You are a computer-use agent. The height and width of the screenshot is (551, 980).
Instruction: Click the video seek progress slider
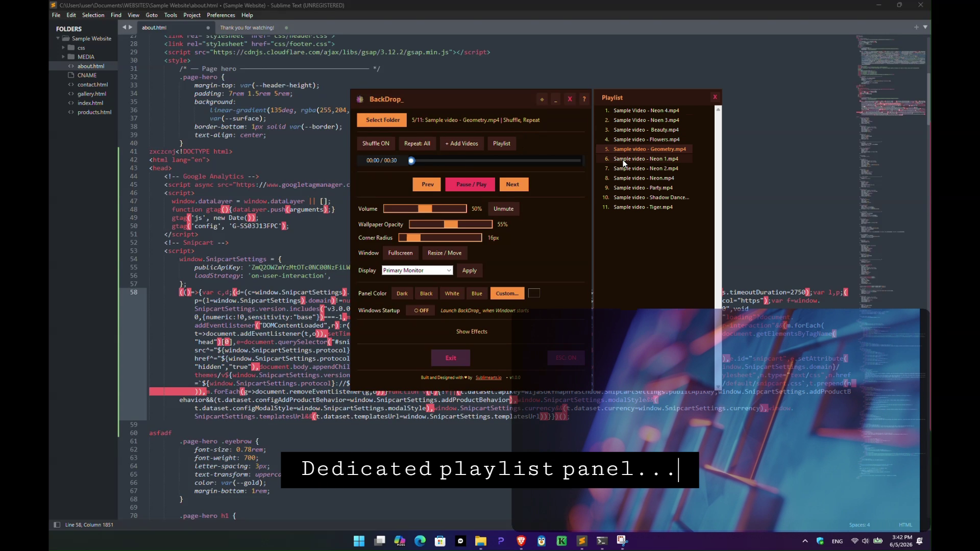(495, 161)
